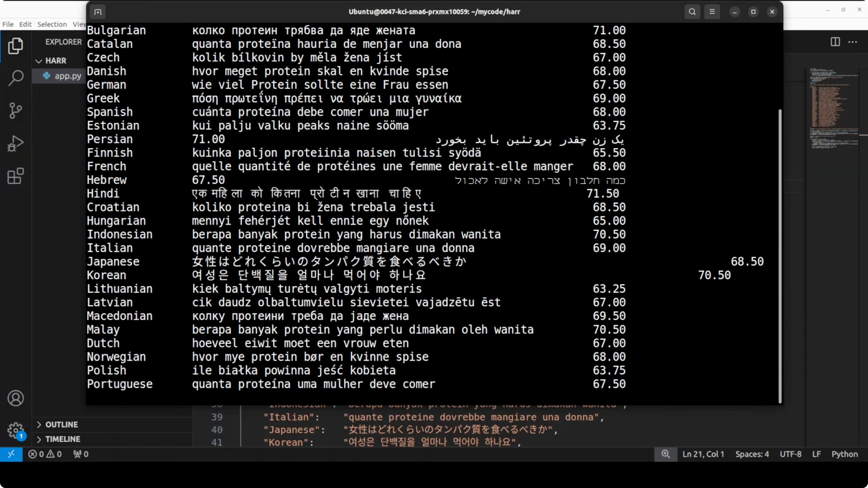Open the remote window indicator
Screen dimensions: 868x488
(11, 454)
